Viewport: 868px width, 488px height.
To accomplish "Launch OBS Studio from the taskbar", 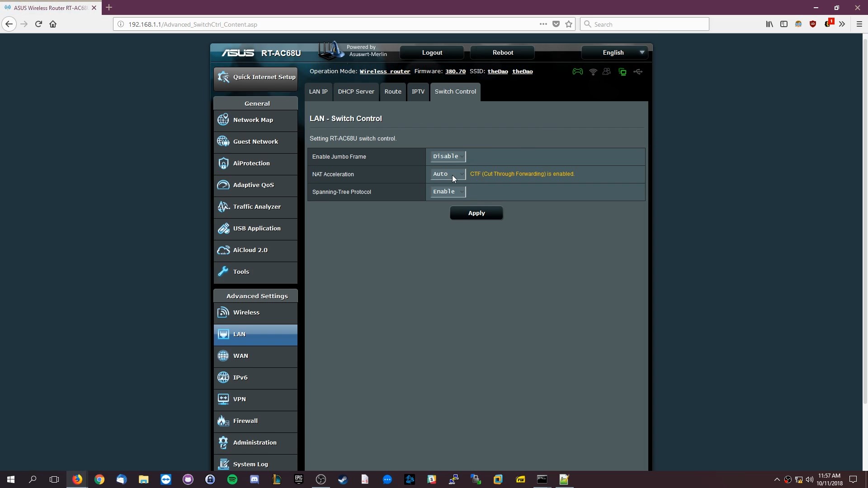I will coord(321,479).
